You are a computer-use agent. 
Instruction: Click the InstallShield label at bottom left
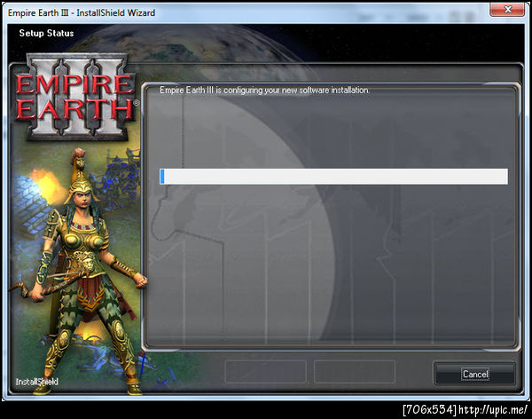[37, 382]
